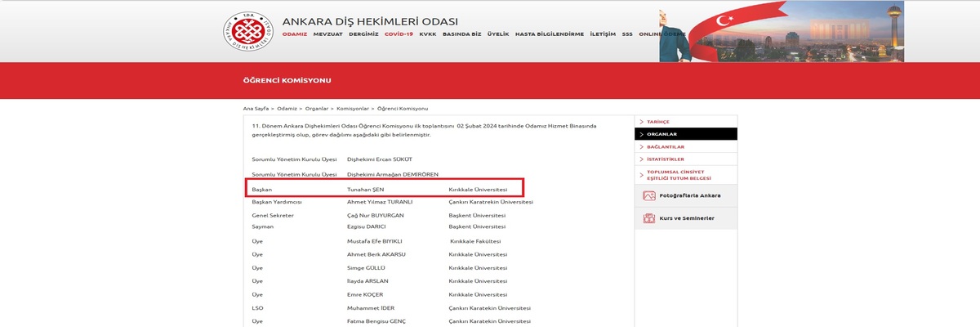Select name Çağ Nur BUYURGAN
Image resolution: width=980 pixels, height=327 pixels.
click(376, 216)
